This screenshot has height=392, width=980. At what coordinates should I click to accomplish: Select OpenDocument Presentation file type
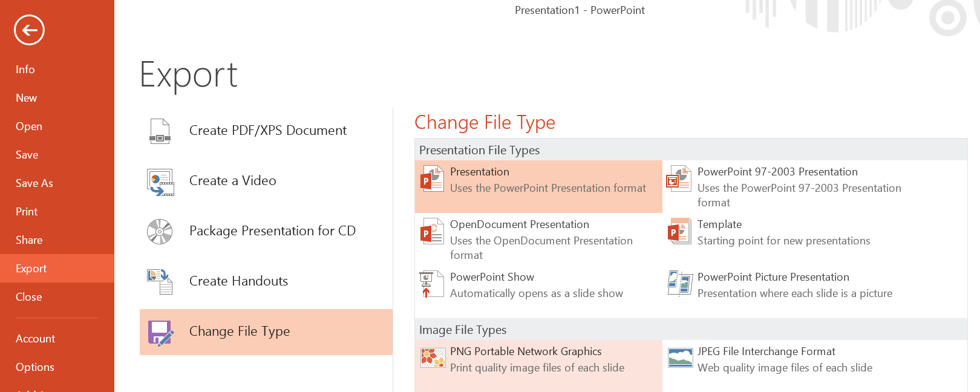click(x=538, y=239)
